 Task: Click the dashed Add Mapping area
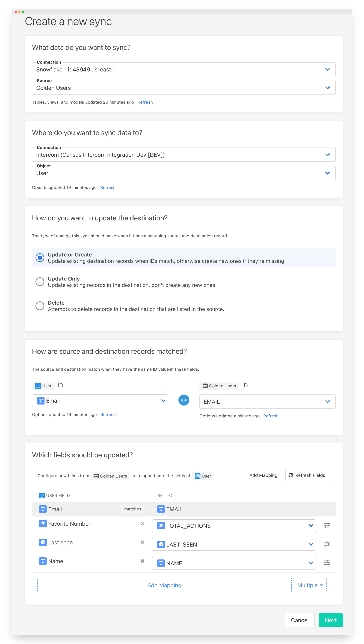point(164,585)
